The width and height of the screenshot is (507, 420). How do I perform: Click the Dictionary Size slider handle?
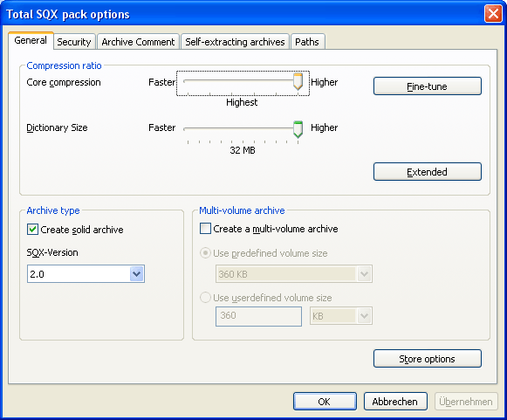tap(298, 129)
